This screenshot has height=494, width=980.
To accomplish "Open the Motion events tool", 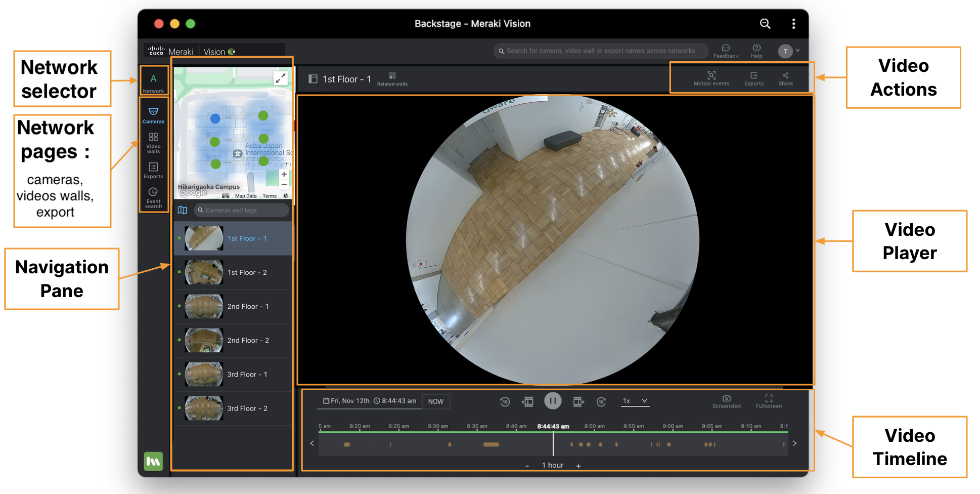I will click(x=711, y=78).
